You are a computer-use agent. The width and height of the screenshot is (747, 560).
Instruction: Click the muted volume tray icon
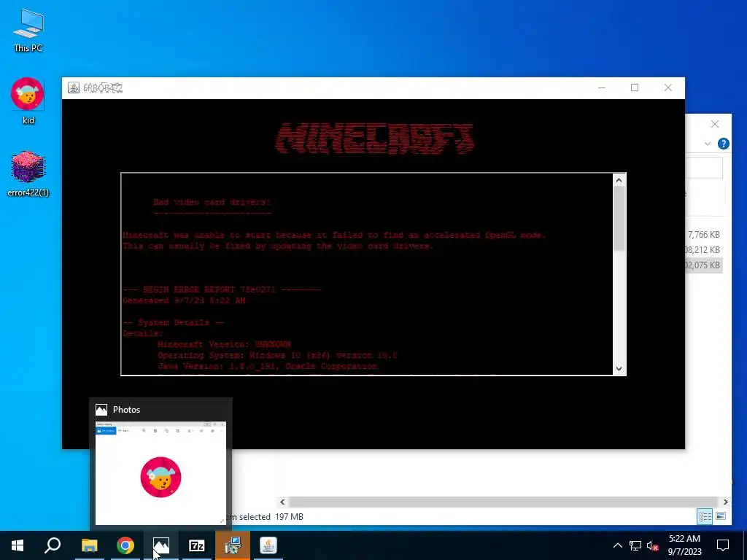653,545
